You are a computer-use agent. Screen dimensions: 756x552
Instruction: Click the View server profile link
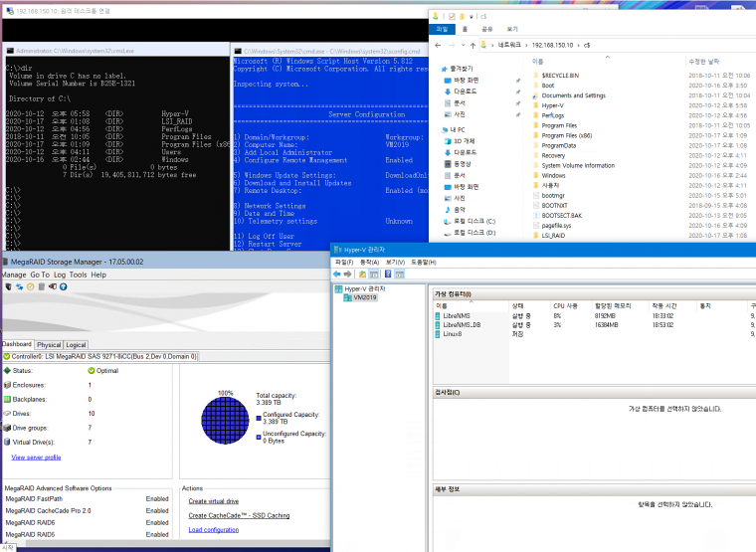click(36, 458)
